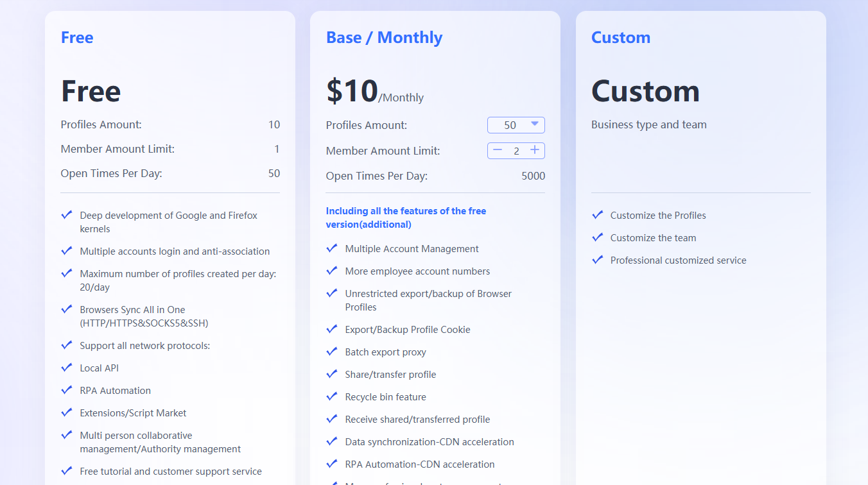Click checkmark beside Professional customized service
This screenshot has height=485, width=868.
coord(597,260)
